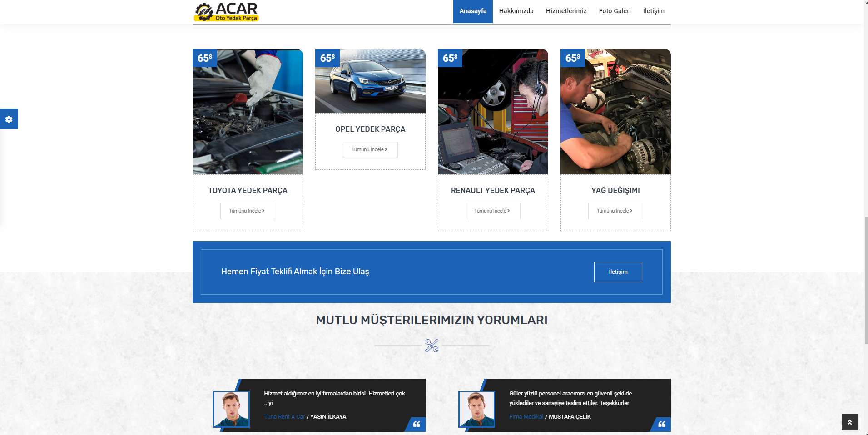Click the 'Hemen Fiyat Teklifi Almak İçin Bize Ulaş' text
The width and height of the screenshot is (868, 435).
295,272
